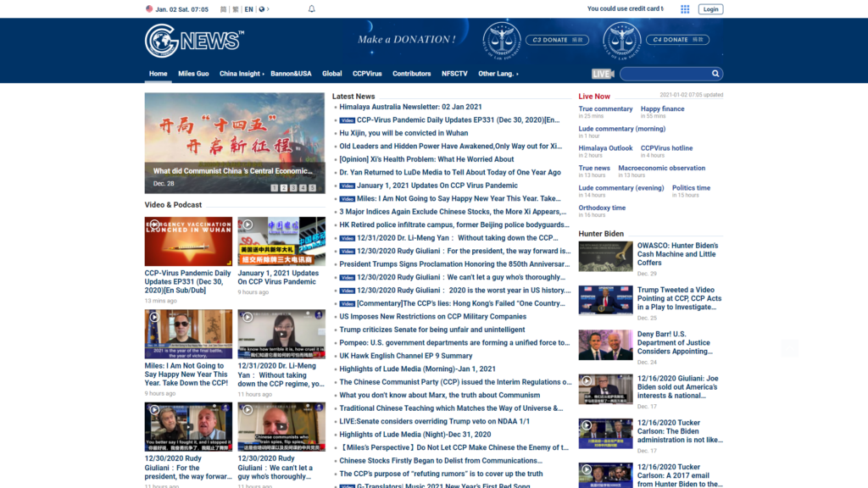Select carousel slide 4 indicator
Screen dimensions: 868x488
pos(303,188)
